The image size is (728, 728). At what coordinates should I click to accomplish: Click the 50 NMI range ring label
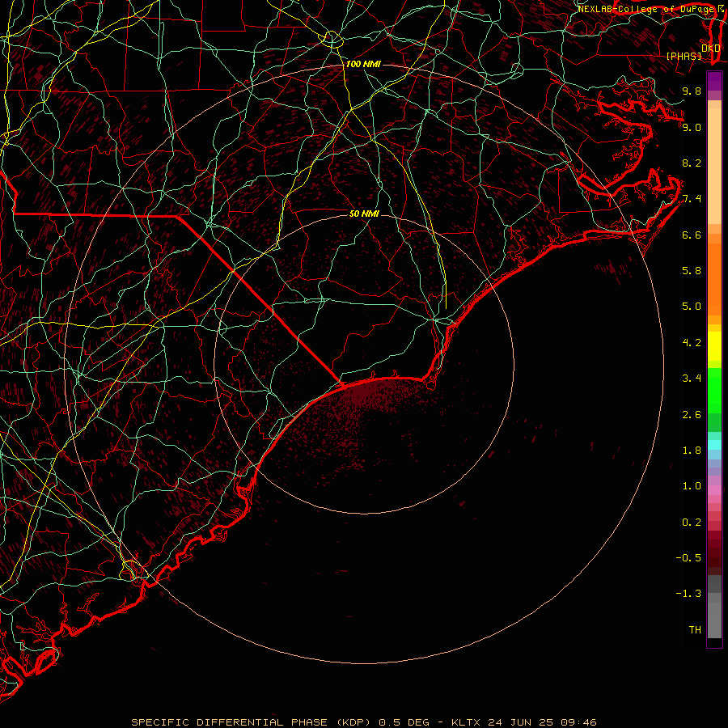pyautogui.click(x=364, y=214)
